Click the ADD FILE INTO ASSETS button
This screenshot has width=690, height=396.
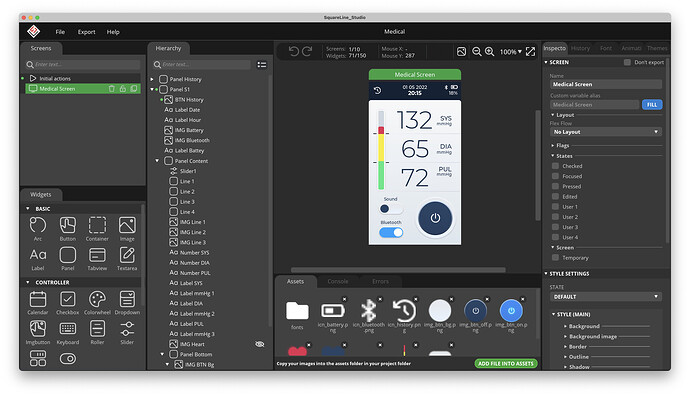click(x=506, y=363)
